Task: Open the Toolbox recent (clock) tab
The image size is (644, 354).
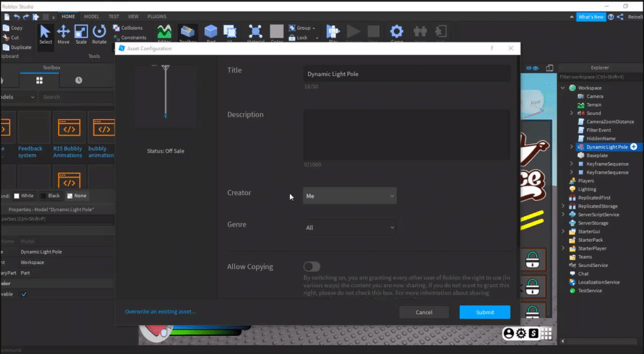Action: 79,80
